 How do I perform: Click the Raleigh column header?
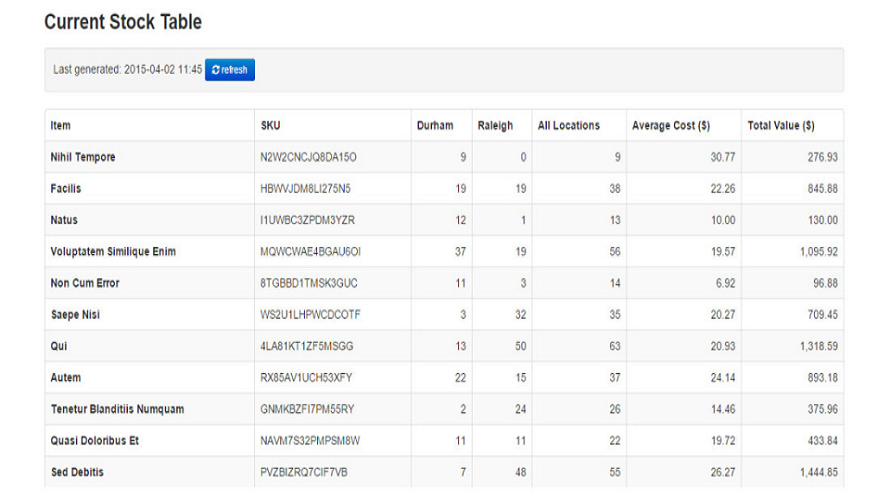(495, 126)
